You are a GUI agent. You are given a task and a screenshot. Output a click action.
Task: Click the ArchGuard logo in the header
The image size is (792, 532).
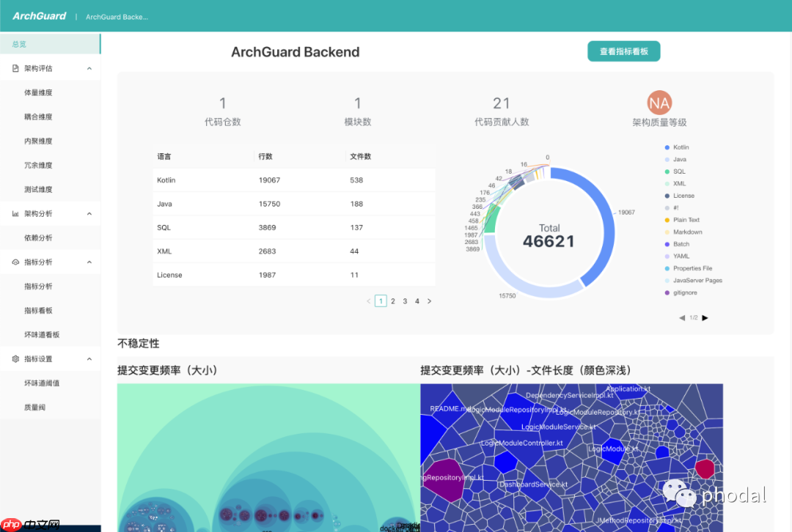pyautogui.click(x=38, y=15)
